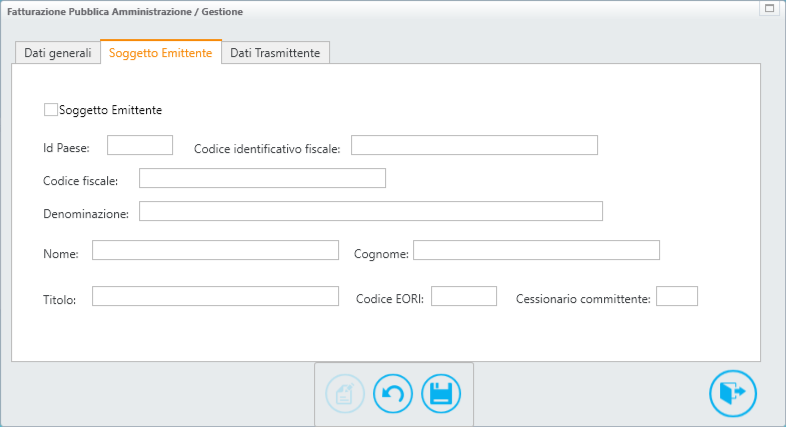Focus the Cognome input box
Viewport: 786px width, 427px height.
coord(536,251)
